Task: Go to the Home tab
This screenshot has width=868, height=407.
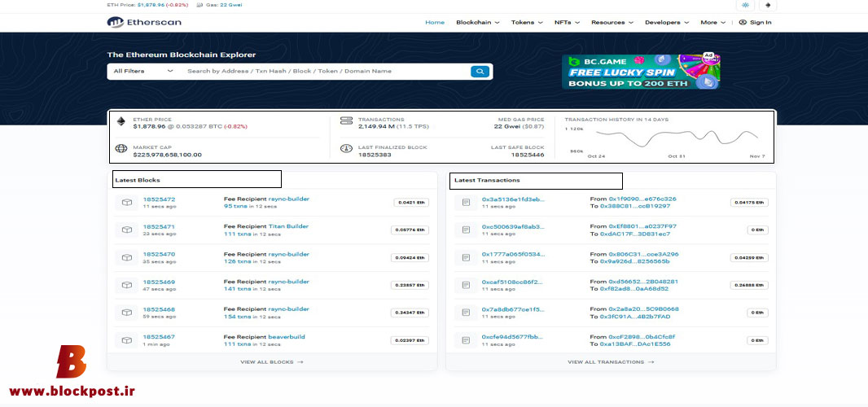Action: coord(435,22)
